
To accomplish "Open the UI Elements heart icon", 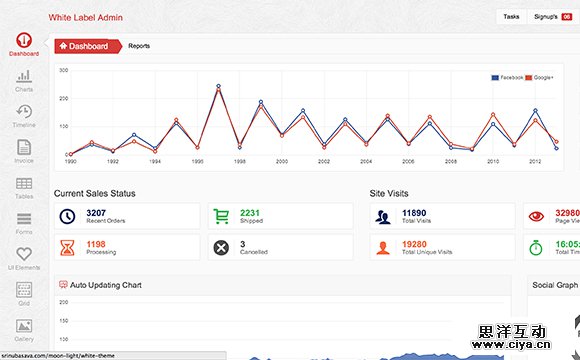I will pyautogui.click(x=24, y=254).
